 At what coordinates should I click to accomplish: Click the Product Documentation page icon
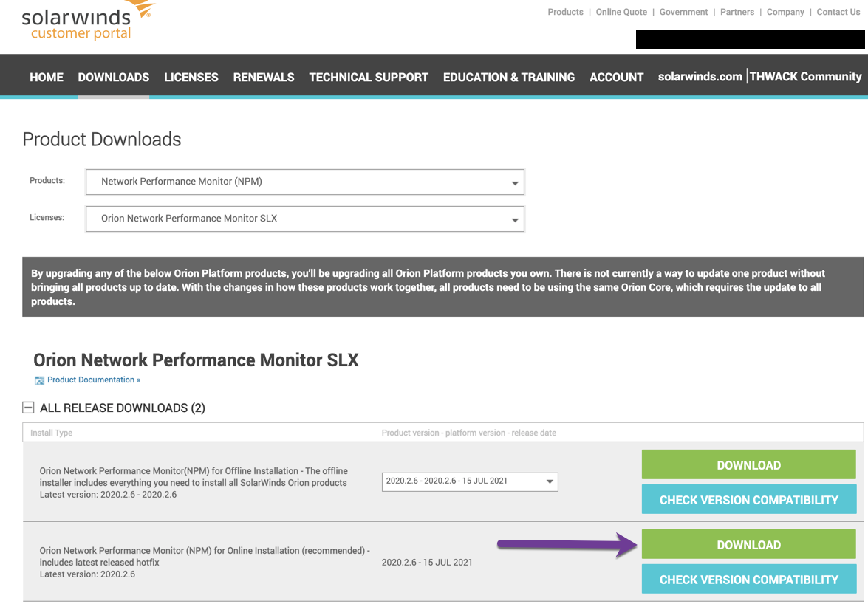39,380
